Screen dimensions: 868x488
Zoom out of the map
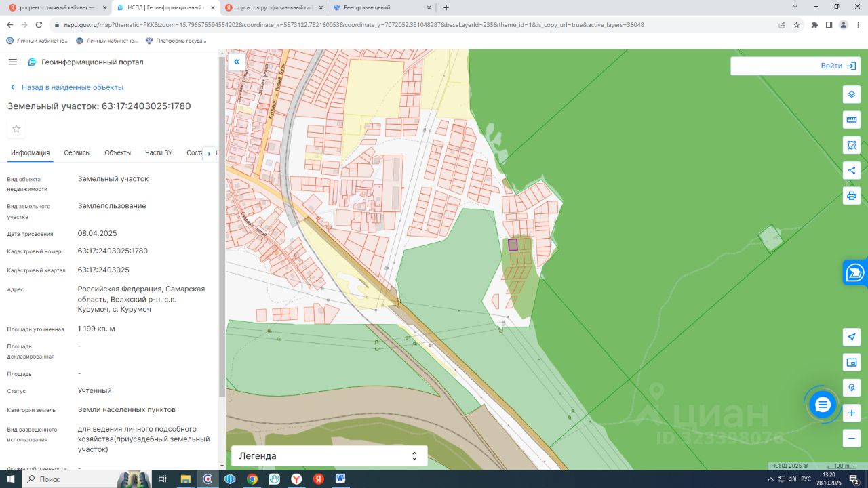tap(852, 439)
